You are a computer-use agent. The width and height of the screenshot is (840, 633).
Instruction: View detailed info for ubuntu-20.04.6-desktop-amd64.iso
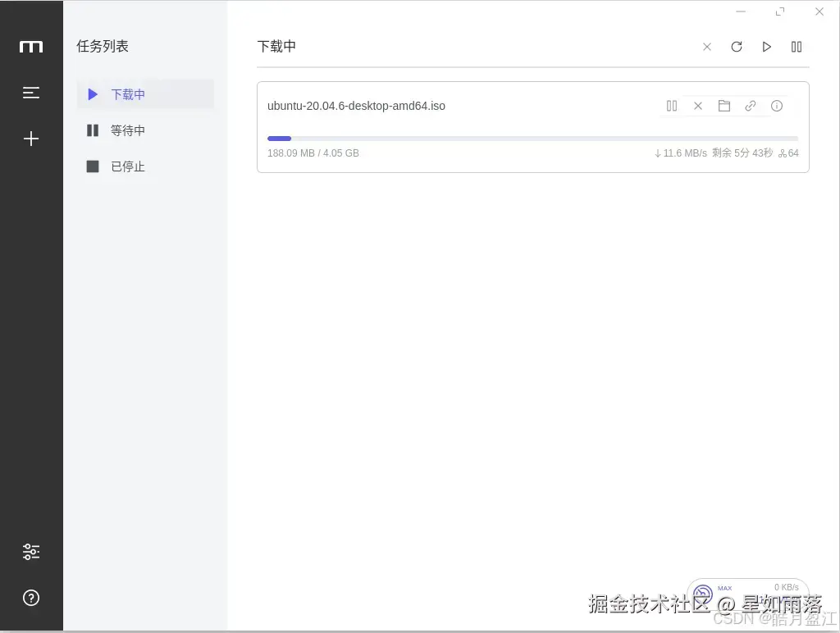pos(776,106)
